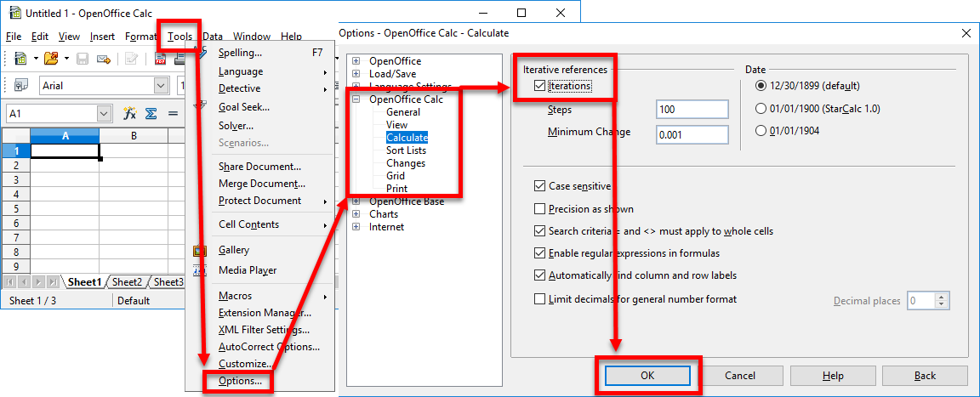
Task: Open the Edit menu
Action: [40, 37]
